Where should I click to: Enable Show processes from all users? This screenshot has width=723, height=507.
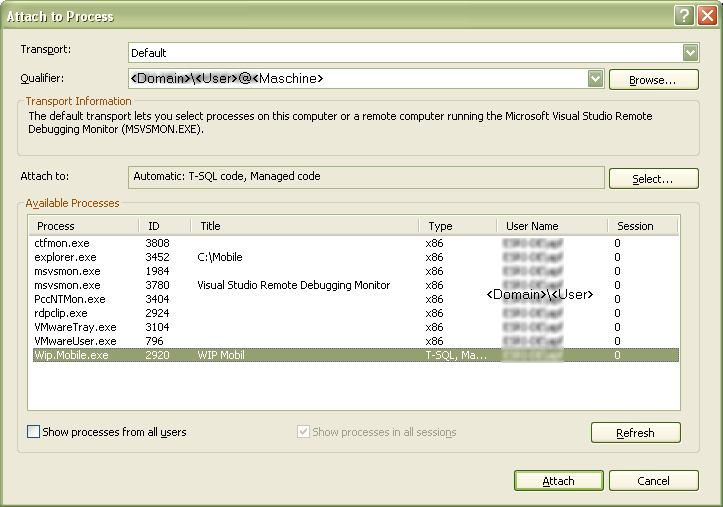pyautogui.click(x=33, y=432)
